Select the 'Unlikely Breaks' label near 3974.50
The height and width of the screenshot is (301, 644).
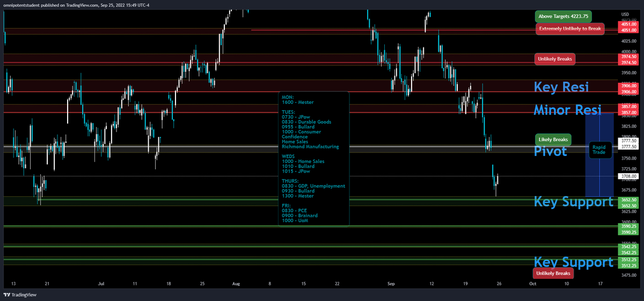555,59
